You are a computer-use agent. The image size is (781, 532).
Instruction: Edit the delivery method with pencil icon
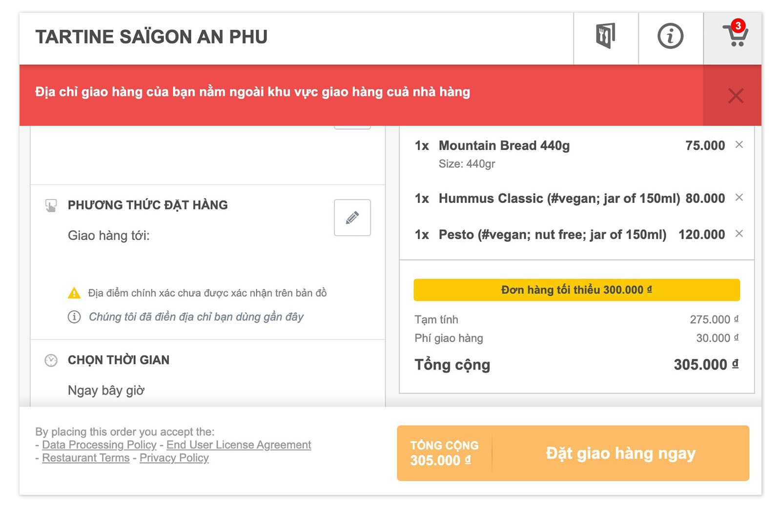click(352, 218)
